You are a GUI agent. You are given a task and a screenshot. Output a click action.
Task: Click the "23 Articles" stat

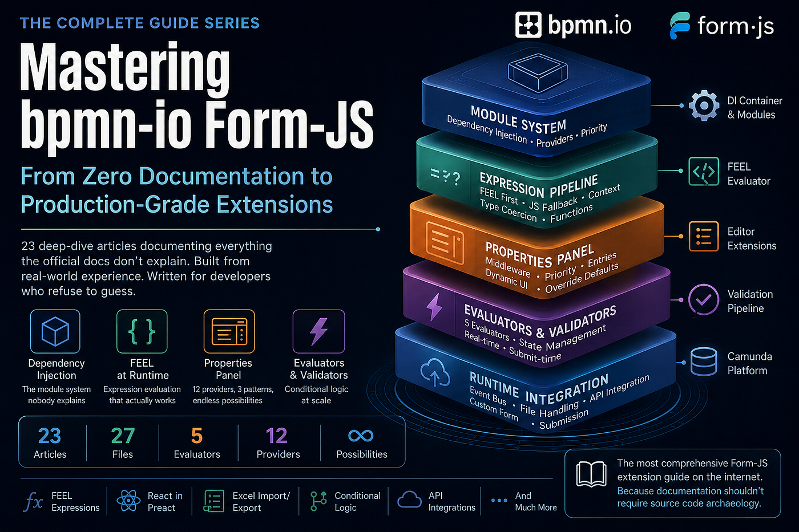[50, 443]
